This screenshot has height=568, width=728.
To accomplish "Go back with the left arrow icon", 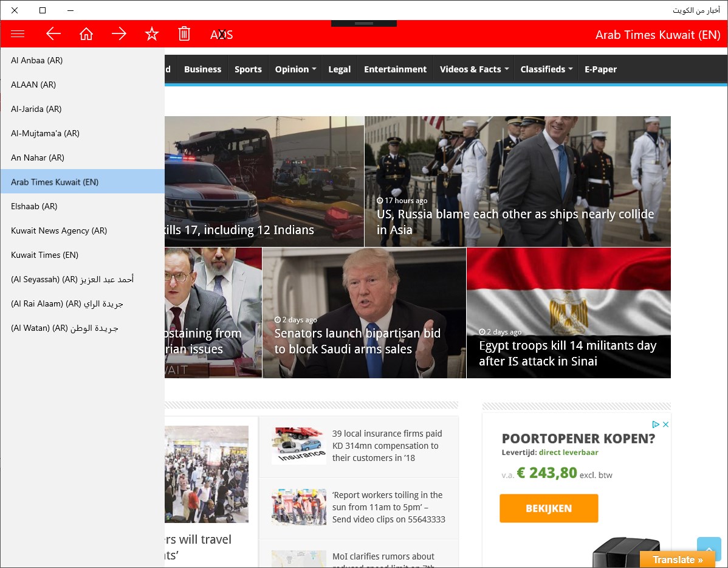I will pos(53,34).
